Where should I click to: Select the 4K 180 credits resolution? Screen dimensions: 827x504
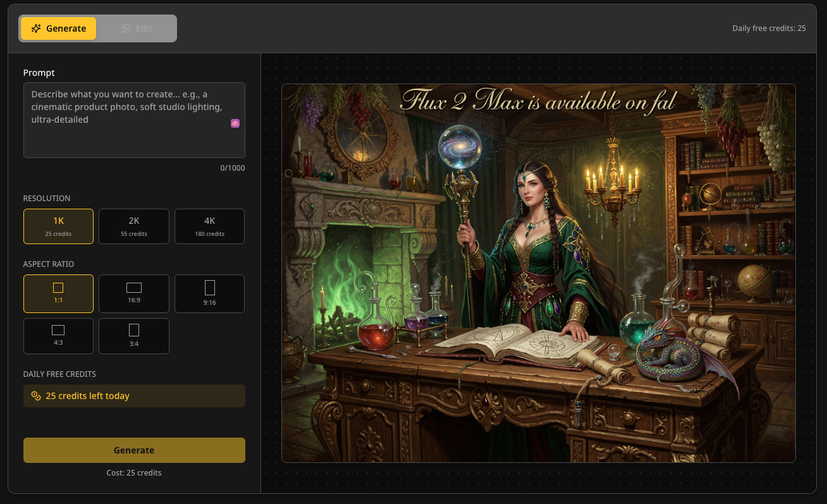[209, 226]
